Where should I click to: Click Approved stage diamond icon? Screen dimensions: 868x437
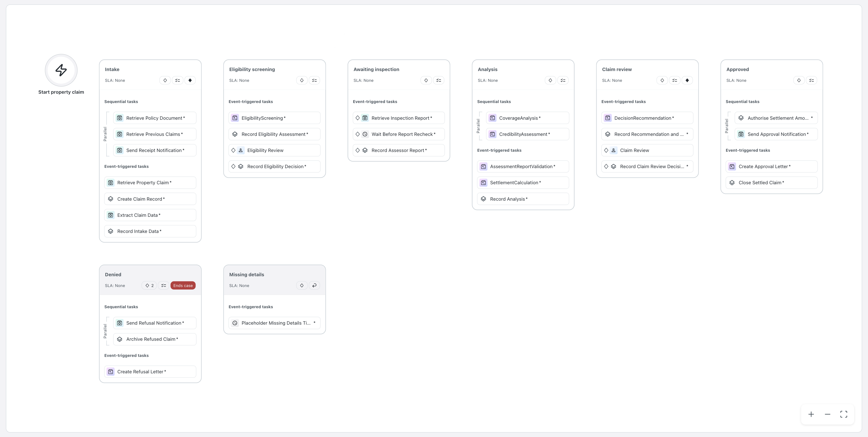(x=799, y=80)
